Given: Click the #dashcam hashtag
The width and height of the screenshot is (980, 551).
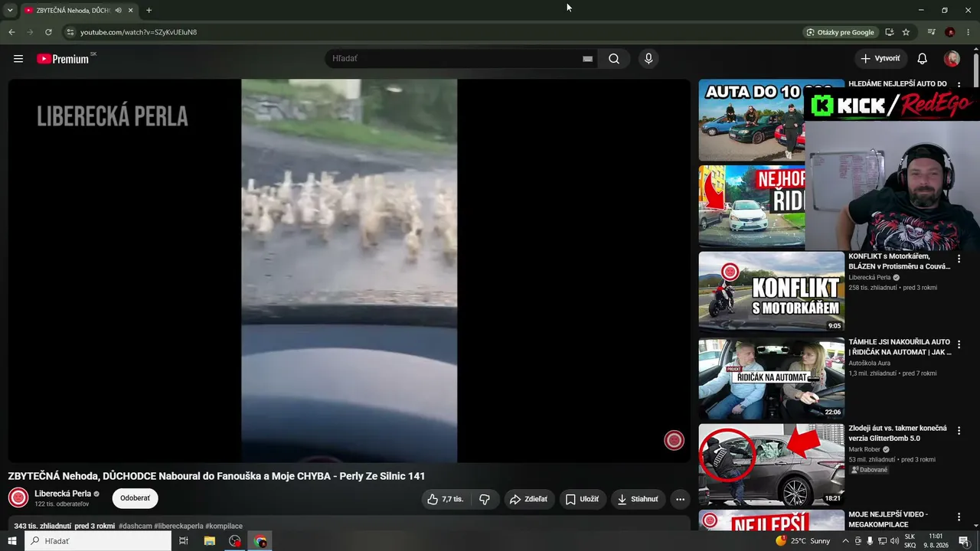Looking at the screenshot, I should (x=136, y=527).
